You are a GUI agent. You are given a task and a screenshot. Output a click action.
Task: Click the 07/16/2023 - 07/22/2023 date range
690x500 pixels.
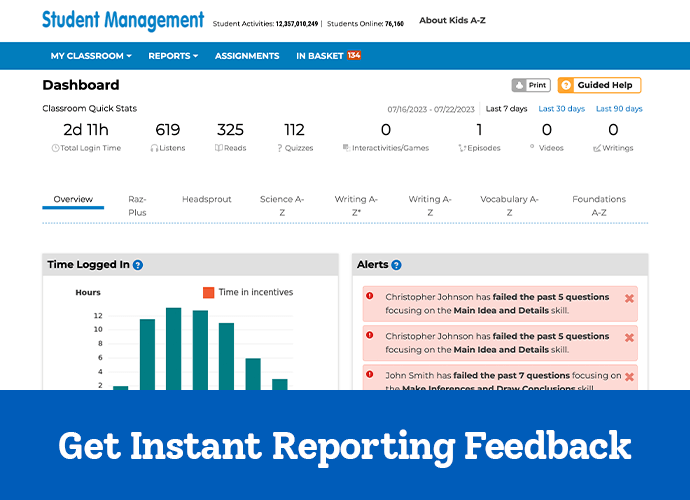tap(431, 109)
